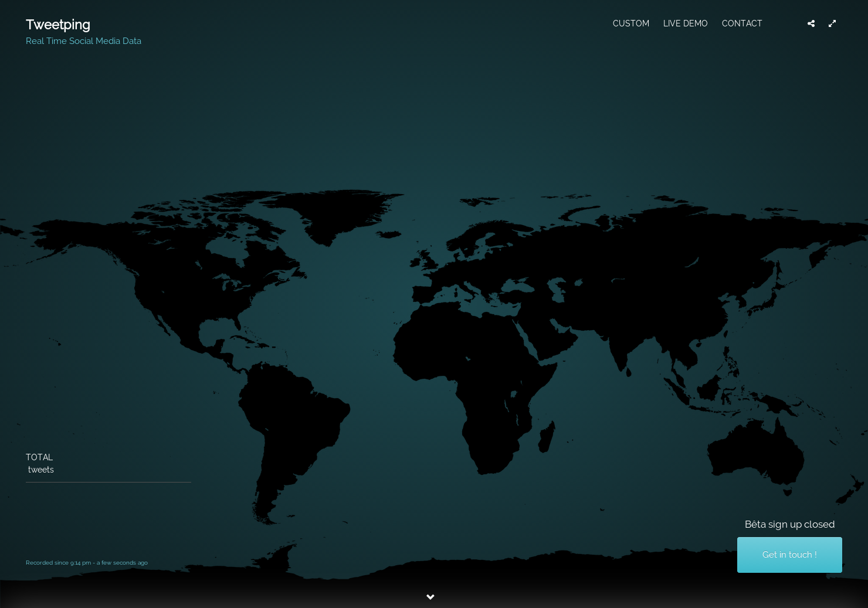Open the CONTACT page link

(742, 23)
